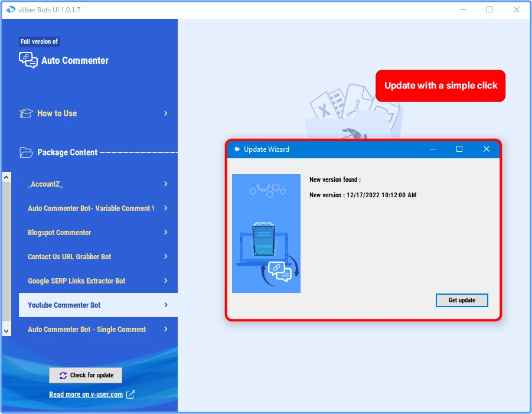Click the Update Wizard illustration image
The width and height of the screenshot is (532, 414).
266,233
